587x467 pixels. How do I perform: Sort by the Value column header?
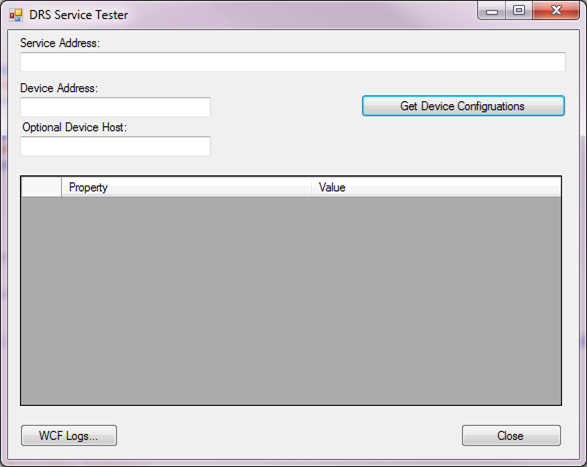coord(436,187)
